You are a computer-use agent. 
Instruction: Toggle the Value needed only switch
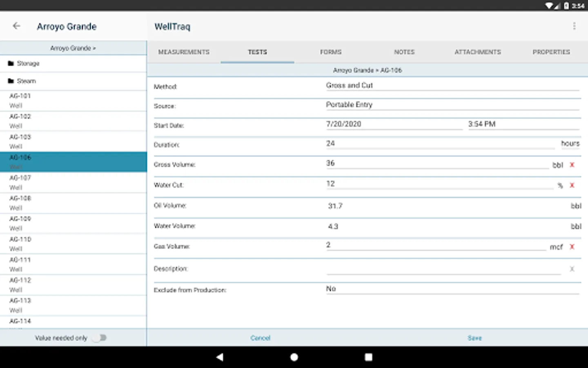click(99, 338)
